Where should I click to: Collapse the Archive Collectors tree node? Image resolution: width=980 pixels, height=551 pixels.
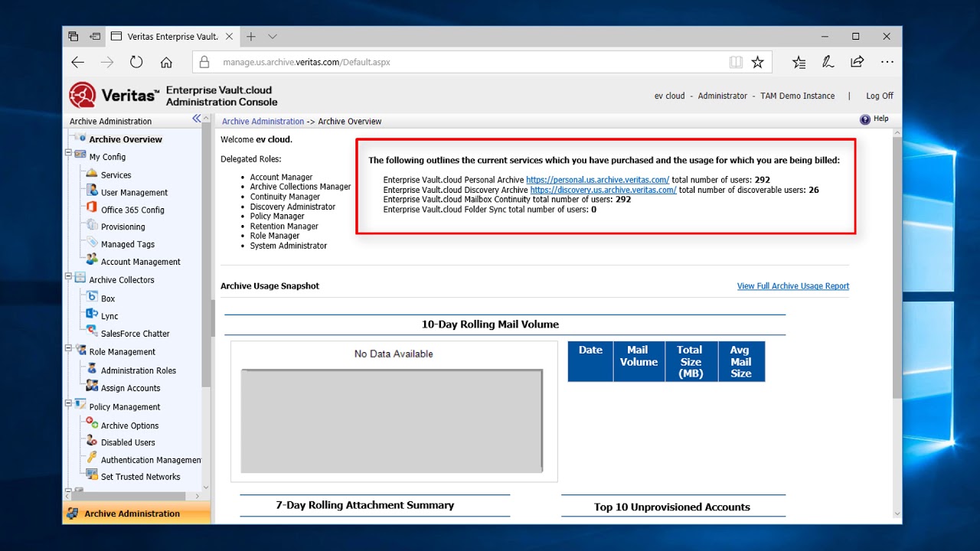pyautogui.click(x=68, y=276)
